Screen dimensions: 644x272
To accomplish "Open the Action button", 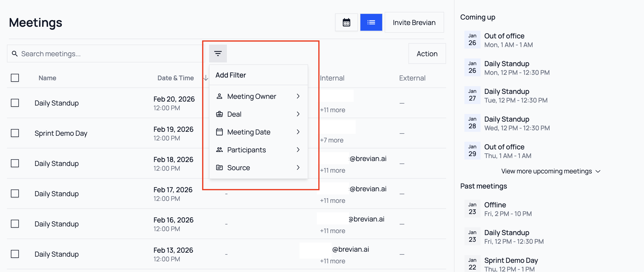I will pyautogui.click(x=427, y=54).
